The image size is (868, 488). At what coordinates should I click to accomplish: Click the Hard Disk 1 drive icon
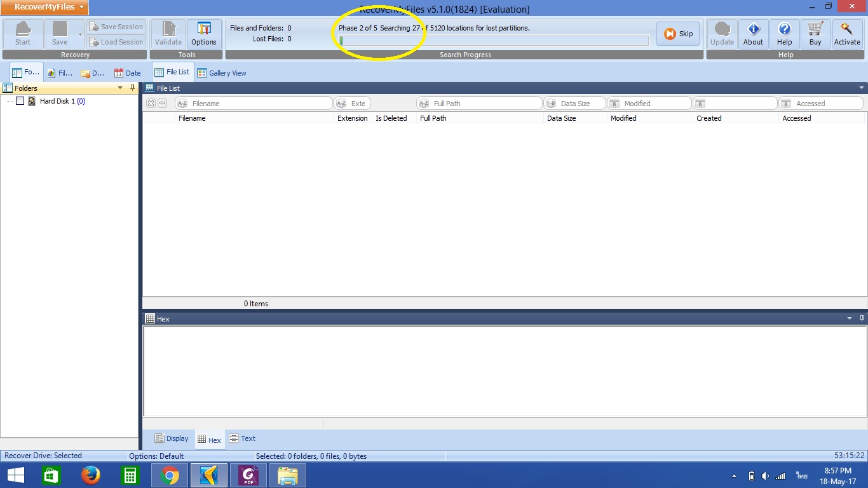tap(32, 101)
